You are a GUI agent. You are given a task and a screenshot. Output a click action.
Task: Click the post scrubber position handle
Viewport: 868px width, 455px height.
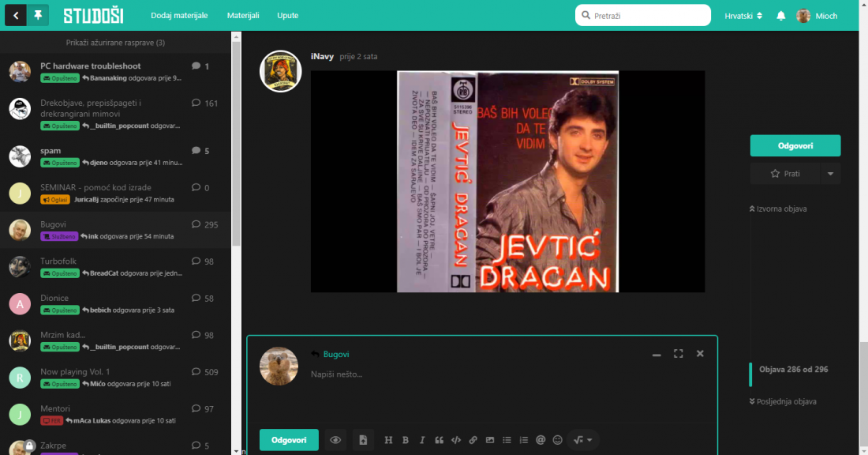pos(750,374)
